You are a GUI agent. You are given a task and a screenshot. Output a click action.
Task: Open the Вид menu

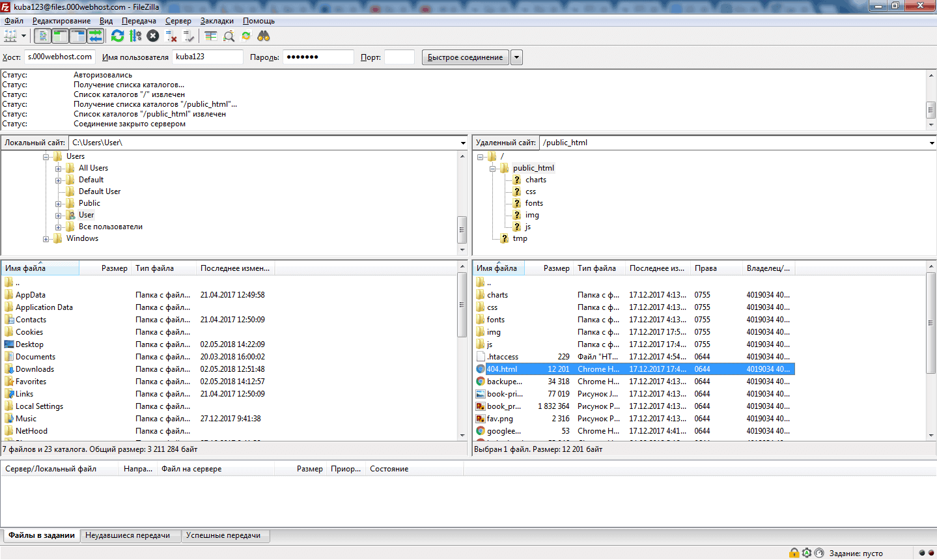tap(106, 21)
